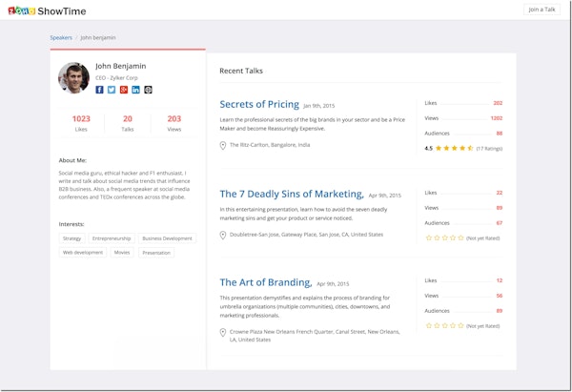Select the Web development interest tag

point(82,253)
